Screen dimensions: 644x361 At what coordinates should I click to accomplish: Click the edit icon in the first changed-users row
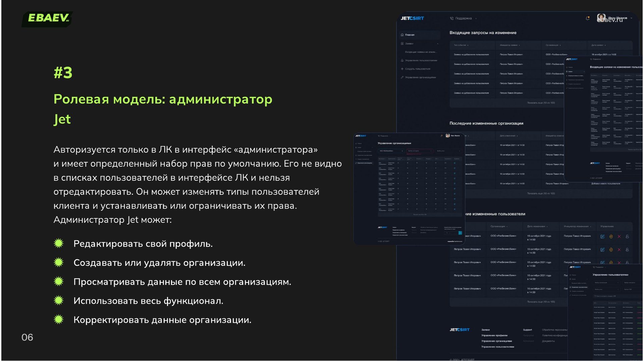tap(602, 237)
